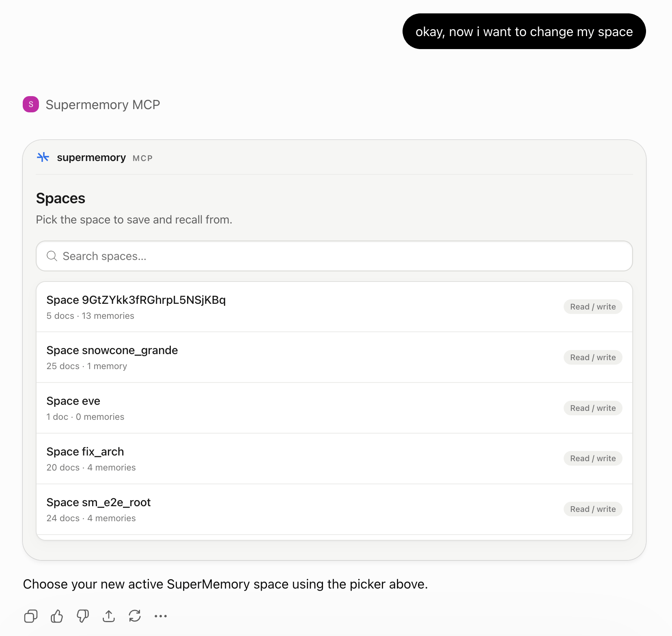672x636 pixels.
Task: Click Read / write badge for snowcone_grande
Action: [x=593, y=357]
